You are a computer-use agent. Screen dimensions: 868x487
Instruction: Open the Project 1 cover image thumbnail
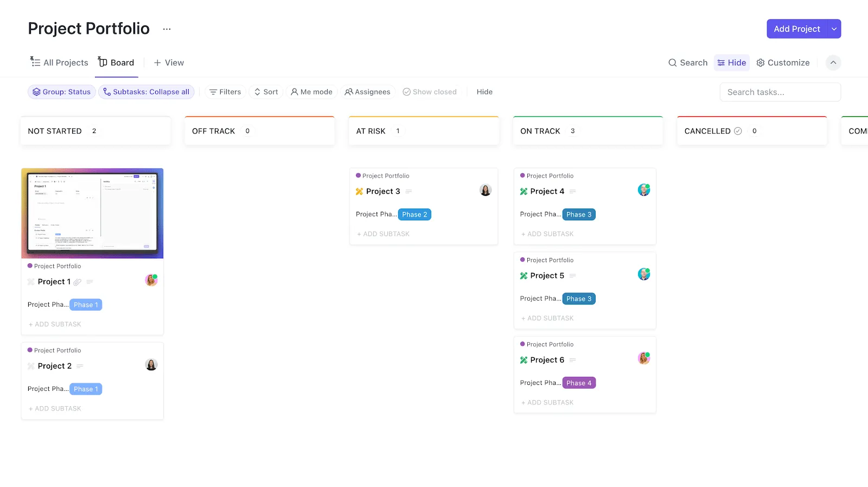tap(92, 213)
